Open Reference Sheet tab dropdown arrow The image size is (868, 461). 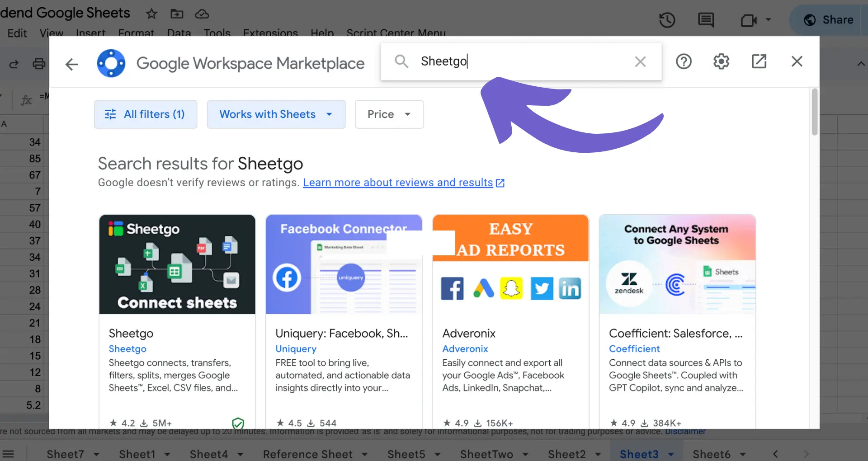coord(364,454)
